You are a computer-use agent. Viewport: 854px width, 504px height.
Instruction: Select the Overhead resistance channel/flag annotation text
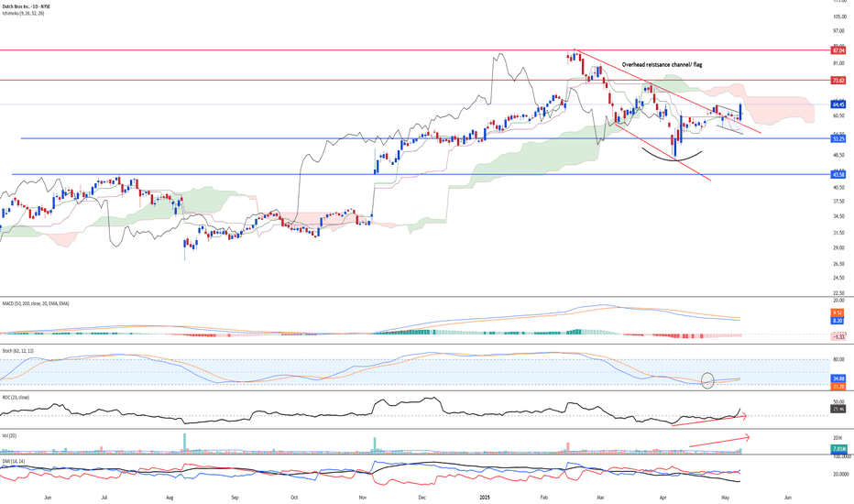click(662, 64)
